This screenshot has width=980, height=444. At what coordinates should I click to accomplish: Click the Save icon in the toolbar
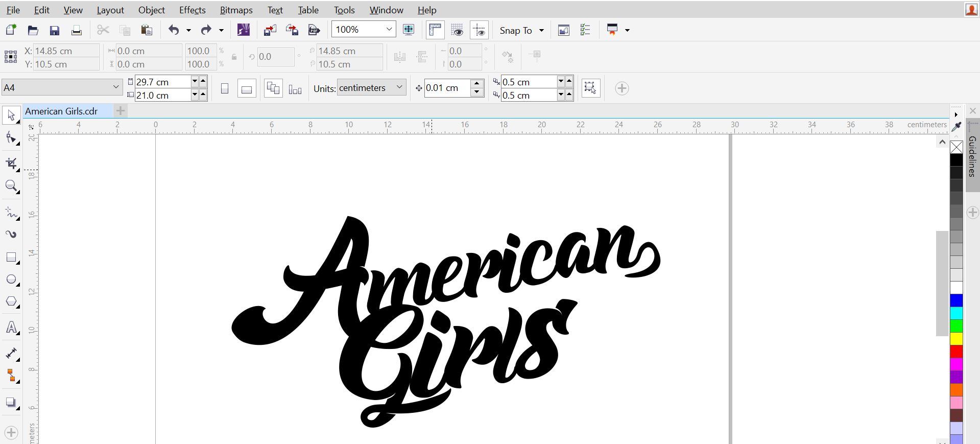(55, 30)
